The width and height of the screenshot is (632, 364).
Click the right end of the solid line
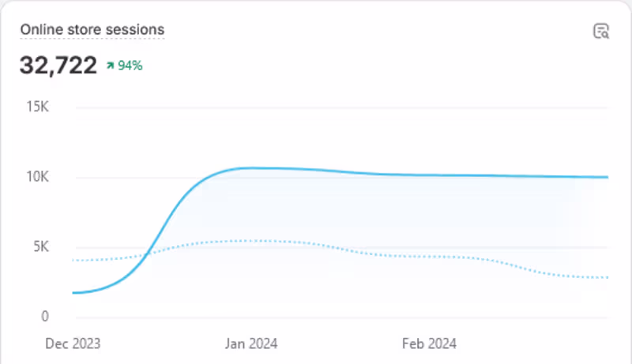(607, 177)
